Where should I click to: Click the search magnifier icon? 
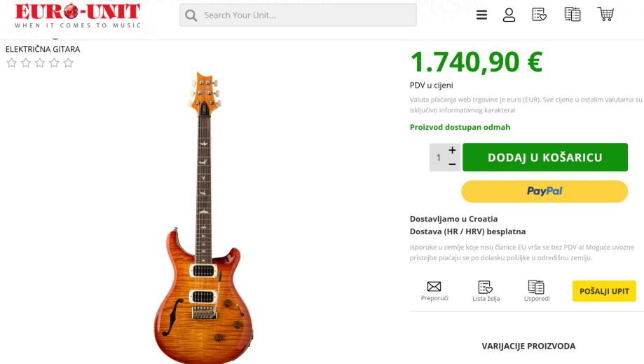coord(191,15)
